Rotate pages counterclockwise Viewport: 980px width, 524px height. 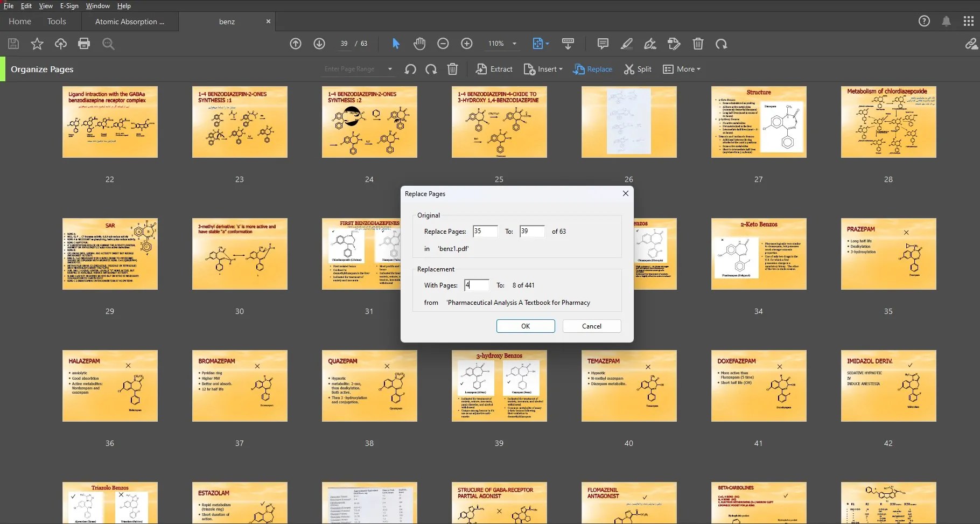(410, 69)
